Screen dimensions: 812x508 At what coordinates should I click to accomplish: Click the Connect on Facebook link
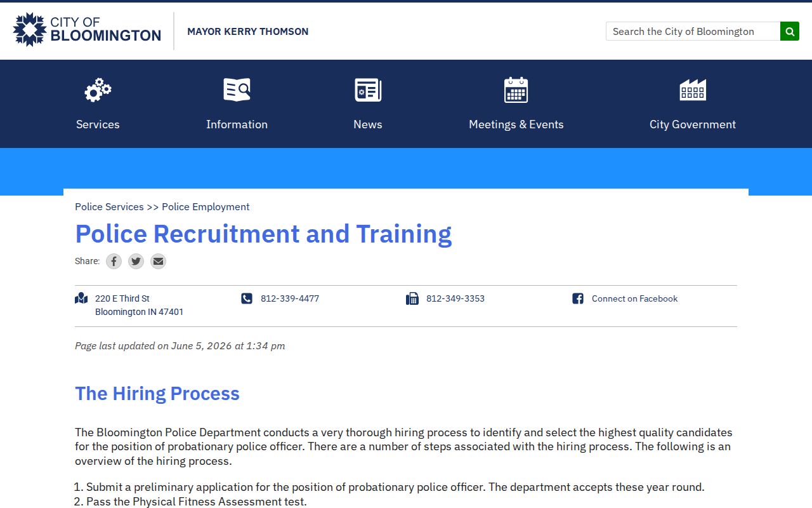coord(634,298)
